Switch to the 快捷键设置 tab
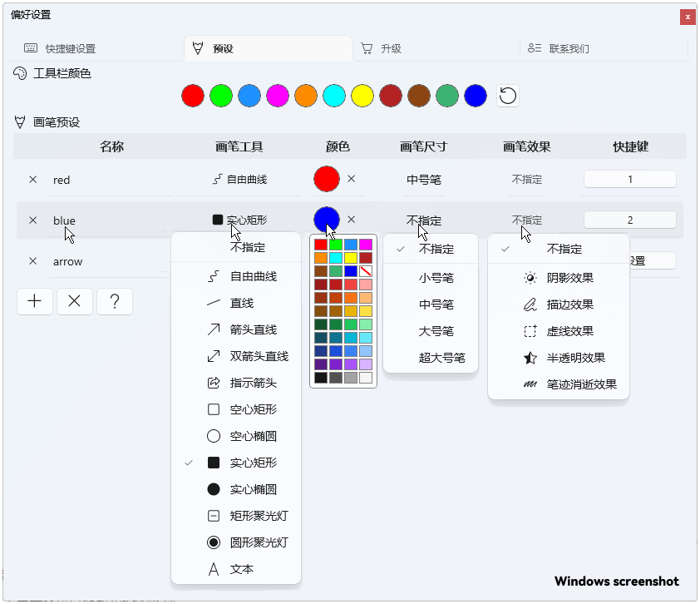The width and height of the screenshot is (700, 604). click(60, 48)
